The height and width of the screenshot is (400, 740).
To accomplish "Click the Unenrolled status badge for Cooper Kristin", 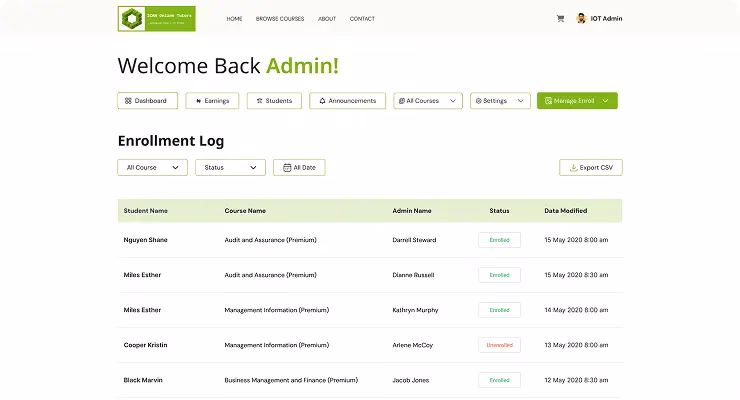I will pos(499,345).
